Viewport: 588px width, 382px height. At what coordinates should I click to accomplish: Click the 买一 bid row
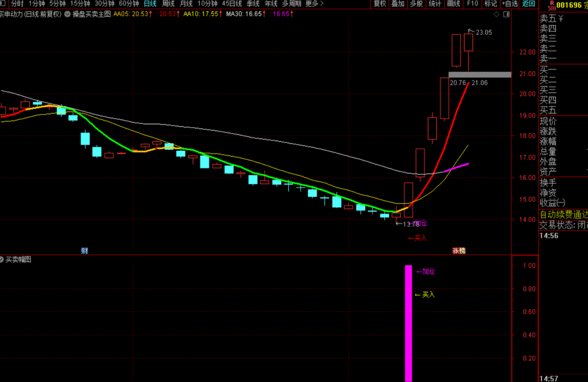click(548, 69)
